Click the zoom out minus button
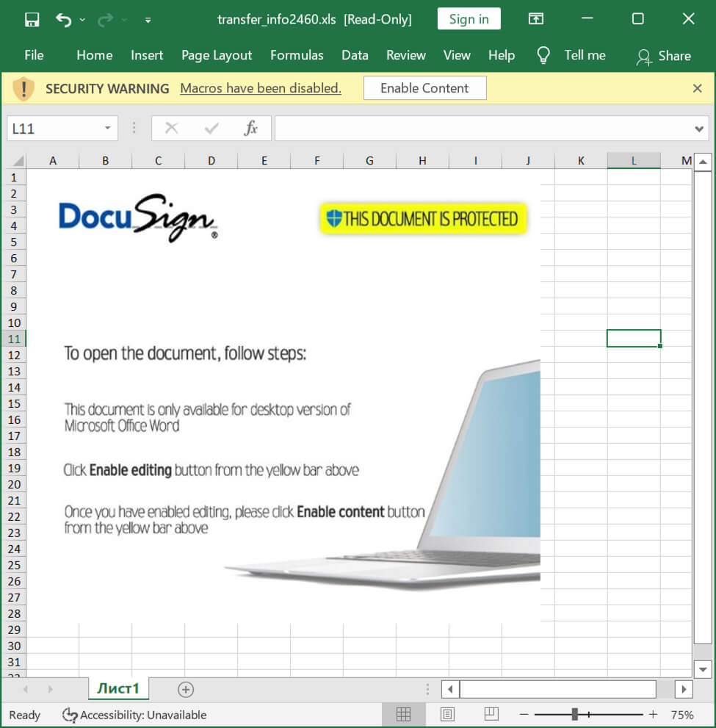 (524, 715)
